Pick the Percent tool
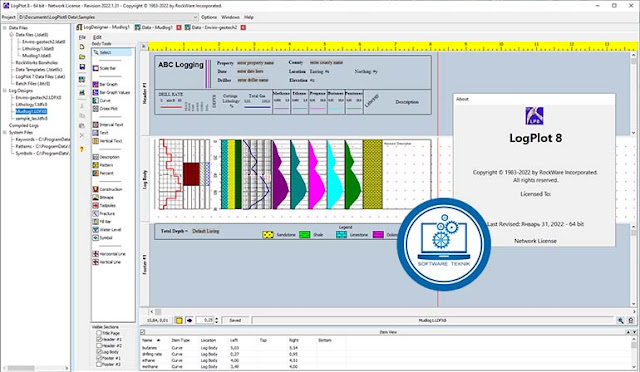640x372 pixels. (x=103, y=173)
